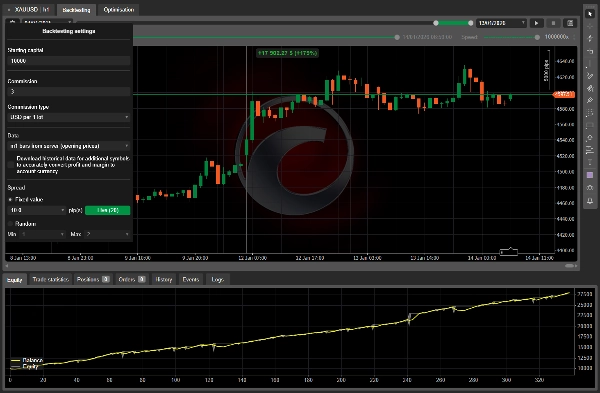Image resolution: width=600 pixels, height=393 pixels.
Task: Pick the trend line pencil tool
Action: 590,76
